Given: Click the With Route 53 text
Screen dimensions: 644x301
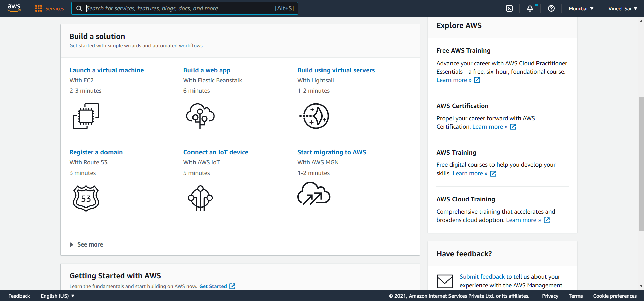Looking at the screenshot, I should pos(88,162).
